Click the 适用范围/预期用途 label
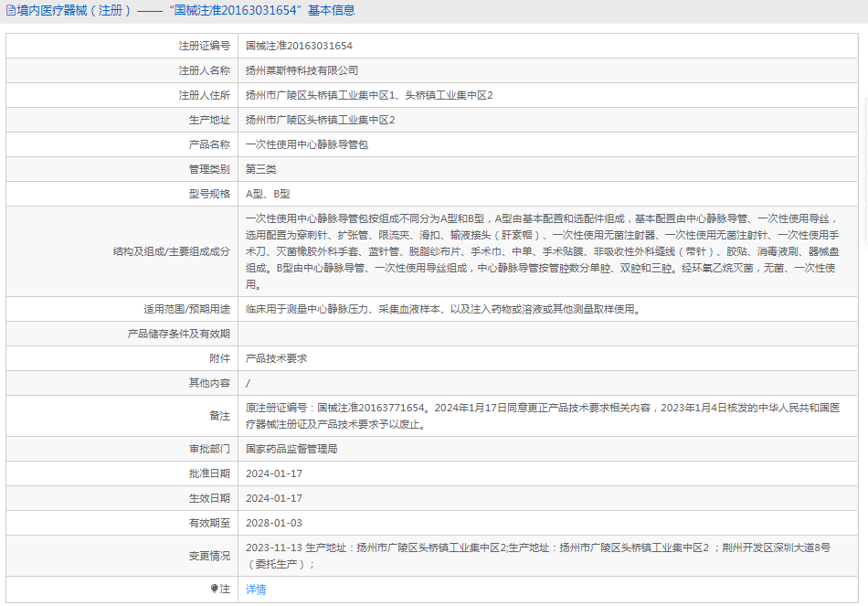The height and width of the screenshot is (606, 868). pos(187,309)
